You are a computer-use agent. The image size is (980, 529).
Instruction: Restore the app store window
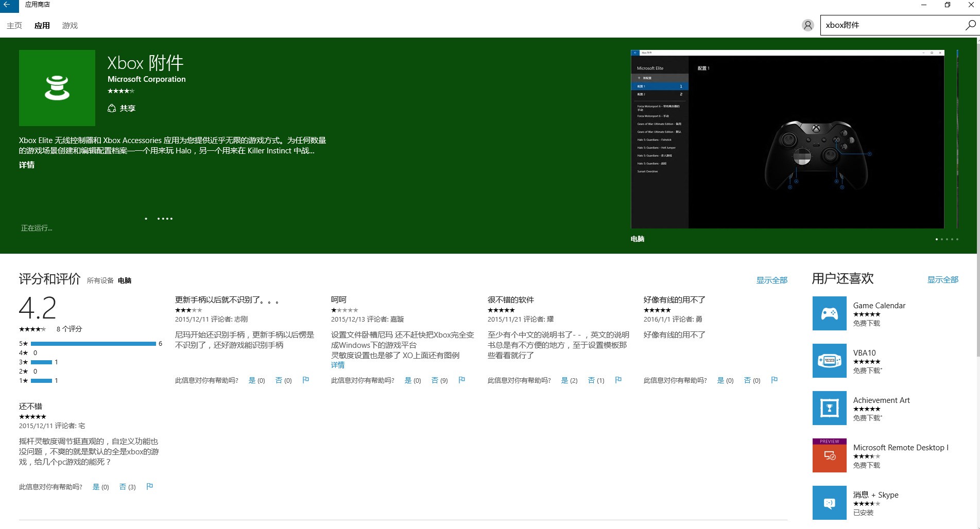point(947,5)
